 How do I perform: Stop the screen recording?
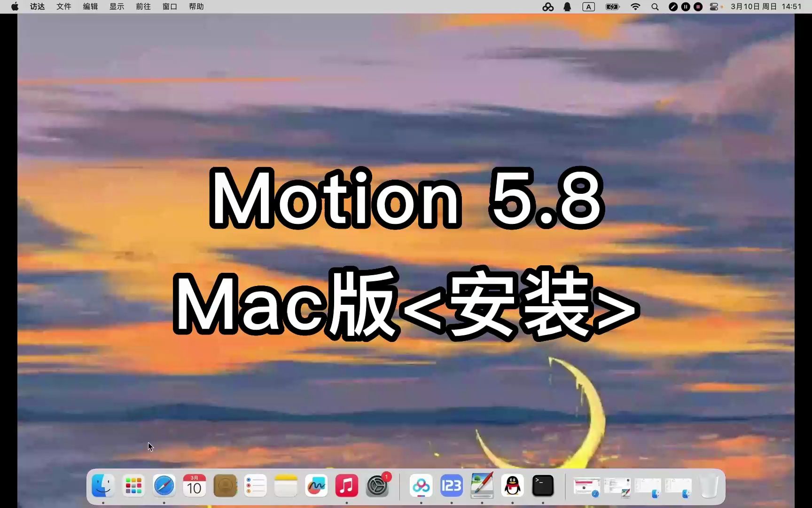point(698,7)
